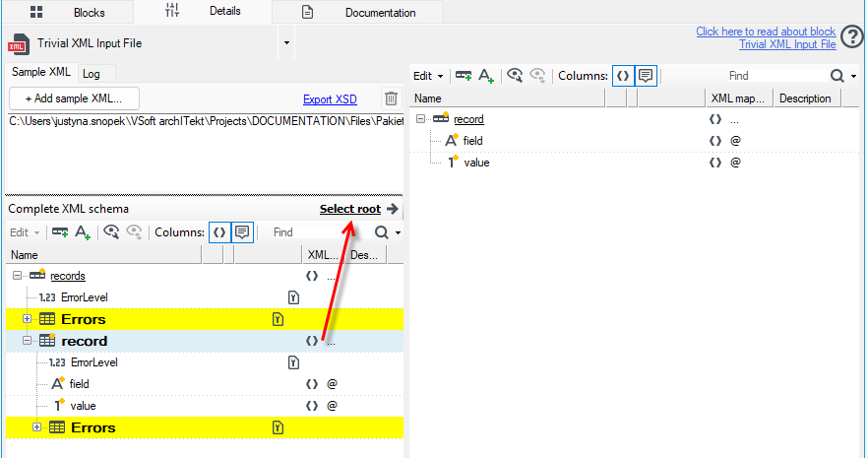The image size is (868, 458).
Task: Click the greyed eye icon in schema toolbar
Action: (134, 232)
